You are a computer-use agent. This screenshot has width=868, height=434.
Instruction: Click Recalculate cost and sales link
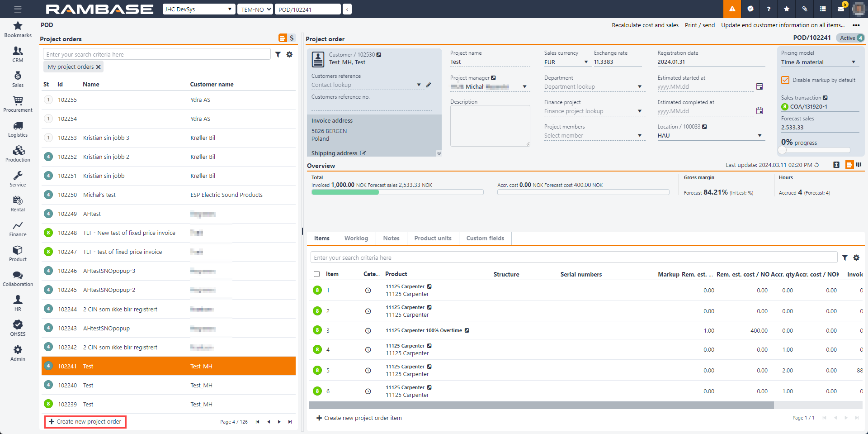tap(645, 25)
